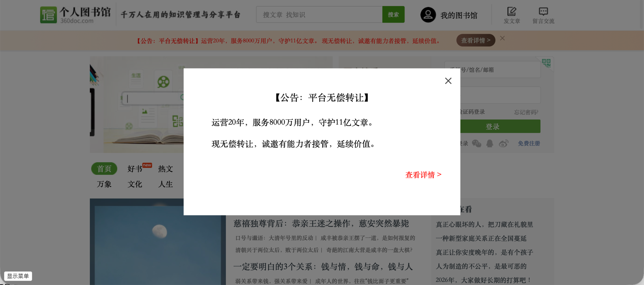Toggle the 显示菜单 control at bottom left
The width and height of the screenshot is (644, 285).
[x=18, y=276]
